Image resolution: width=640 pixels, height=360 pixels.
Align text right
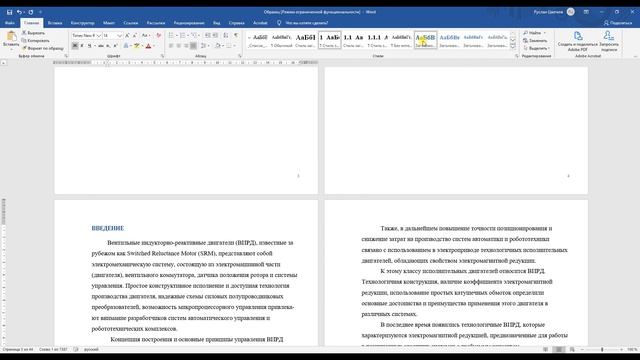[186, 46]
